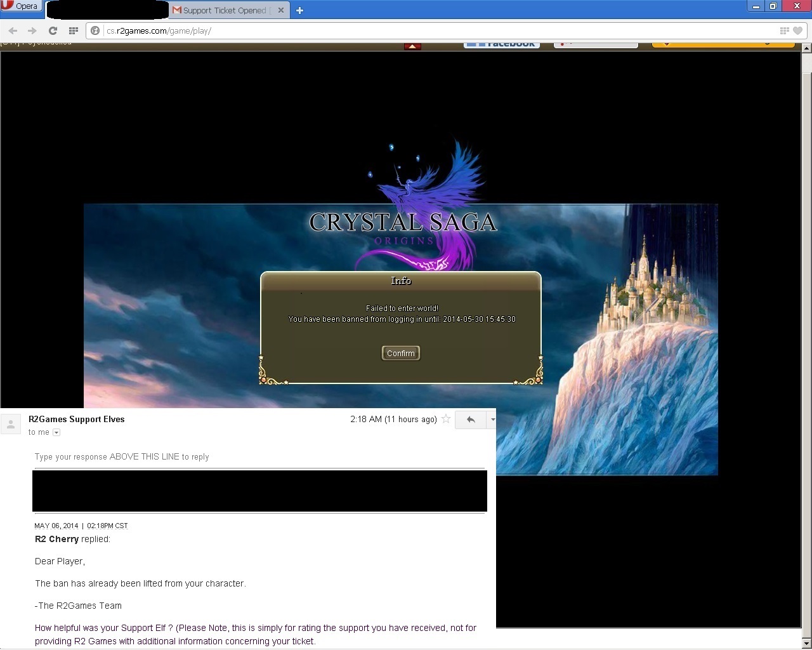Click the Facebook button in top bar
The width and height of the screenshot is (812, 650).
tap(501, 44)
